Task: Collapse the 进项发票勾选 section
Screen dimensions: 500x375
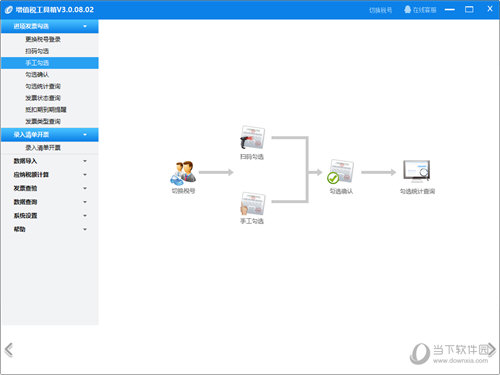Action: 50,26
